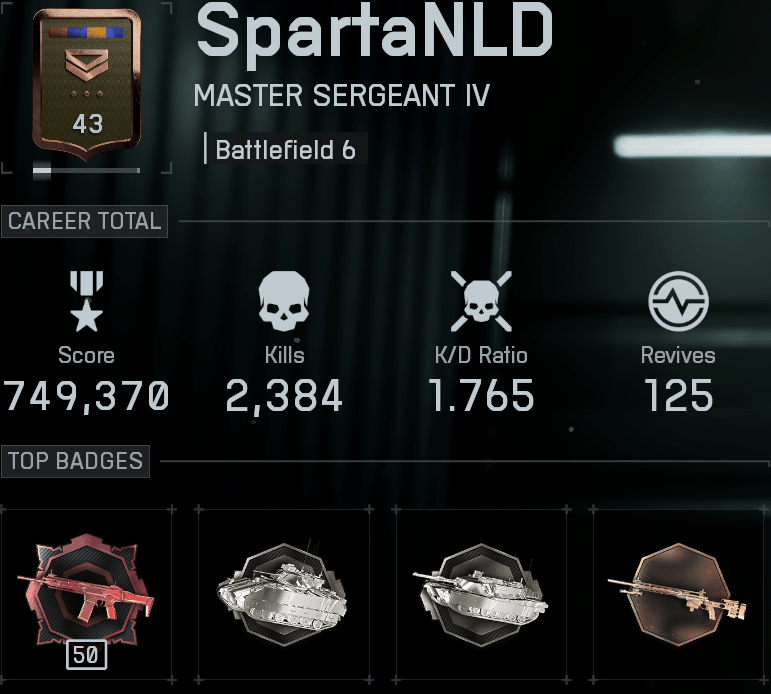Select the K/D Ratio crossed skull icon
The image size is (771, 694).
click(x=481, y=301)
